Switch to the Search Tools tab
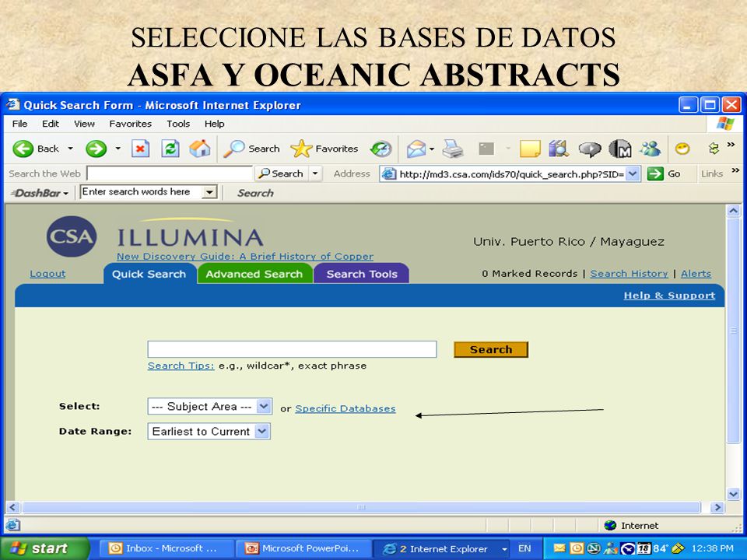Viewport: 747px width, 560px height. click(362, 274)
